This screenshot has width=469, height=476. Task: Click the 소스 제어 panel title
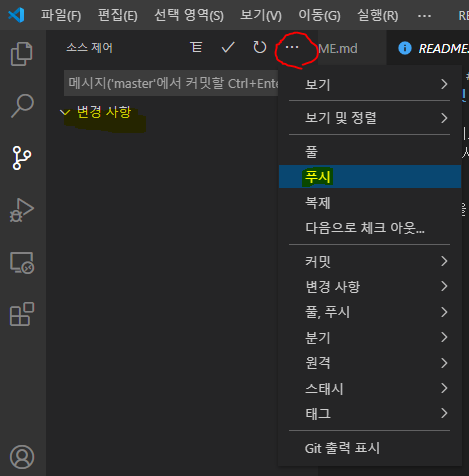pyautogui.click(x=89, y=48)
